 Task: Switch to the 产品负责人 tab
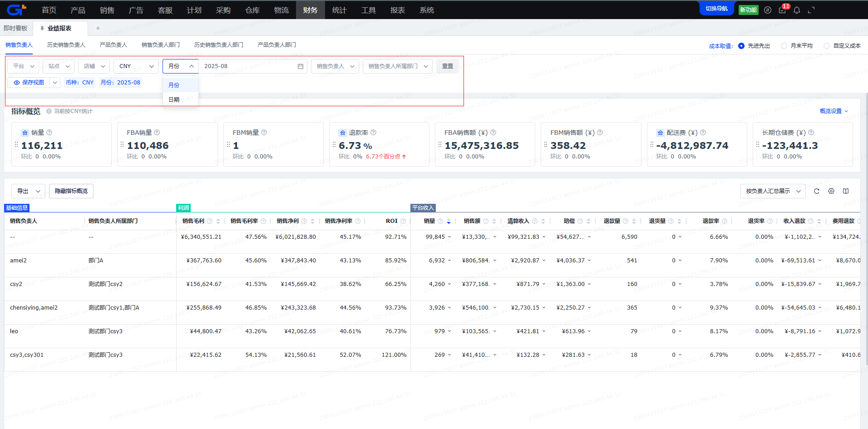tap(113, 45)
